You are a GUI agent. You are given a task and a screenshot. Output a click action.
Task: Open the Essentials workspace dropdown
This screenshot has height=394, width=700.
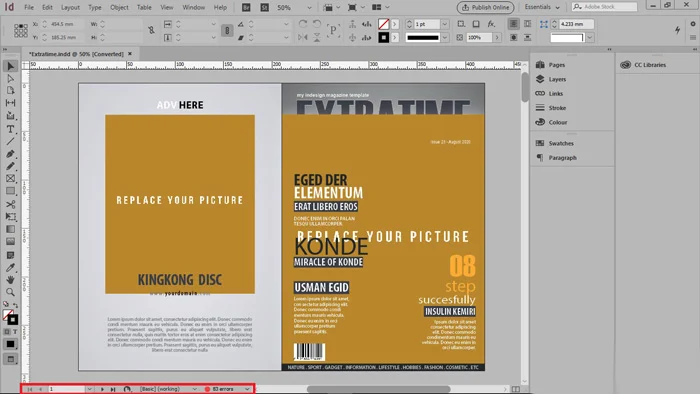point(542,7)
